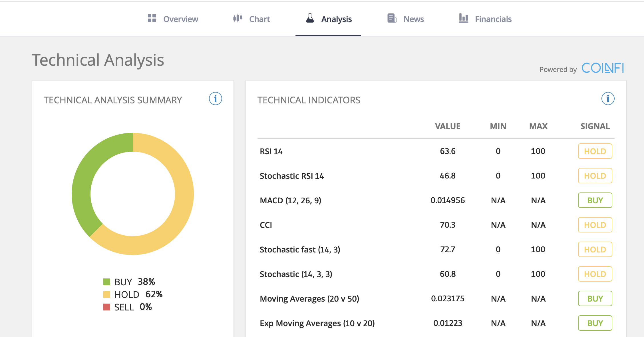This screenshot has height=337, width=644.
Task: Click the MAX column header
Action: click(538, 126)
